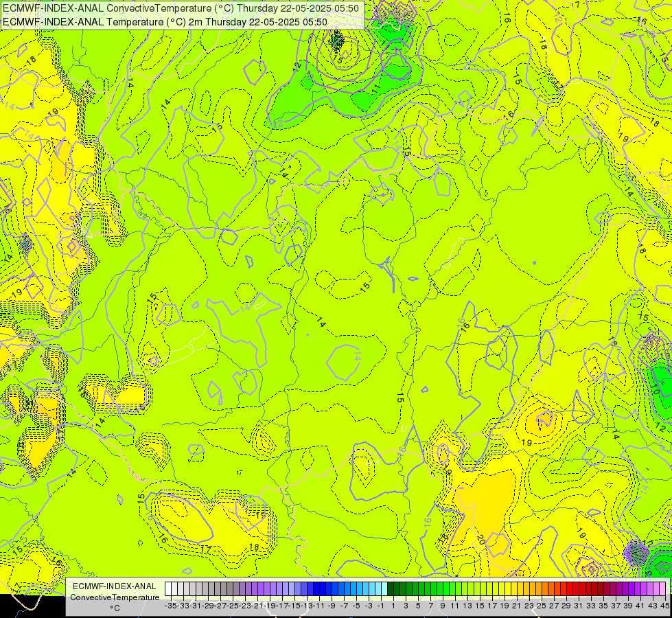Click the '-1' tick label on legend
The width and height of the screenshot is (672, 618).
380,606
